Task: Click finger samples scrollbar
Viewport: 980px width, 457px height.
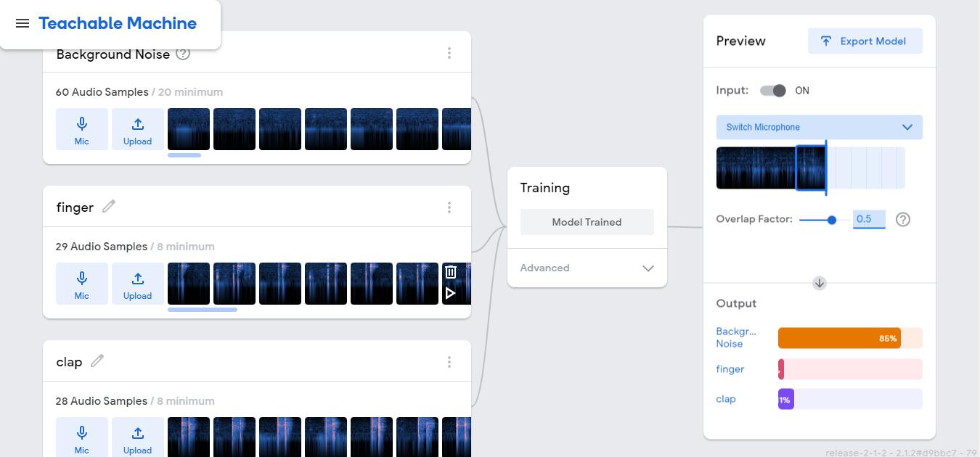Action: pyautogui.click(x=203, y=310)
